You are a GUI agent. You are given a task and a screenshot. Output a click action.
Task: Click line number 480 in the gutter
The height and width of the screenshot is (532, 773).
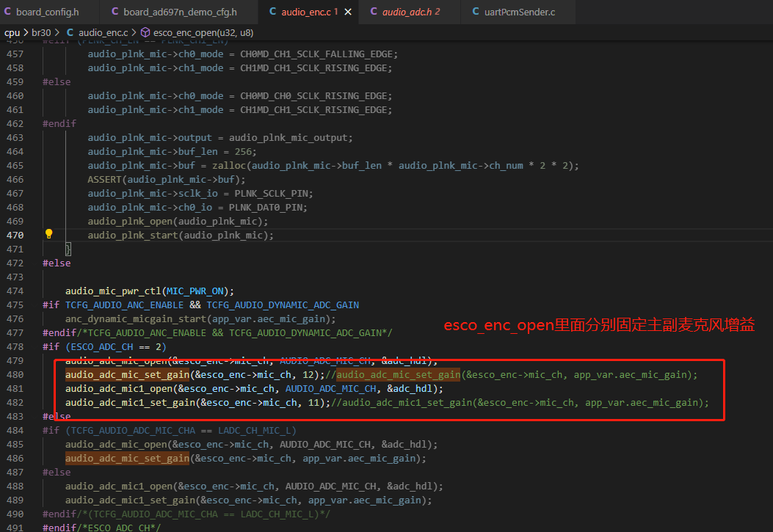(15, 374)
